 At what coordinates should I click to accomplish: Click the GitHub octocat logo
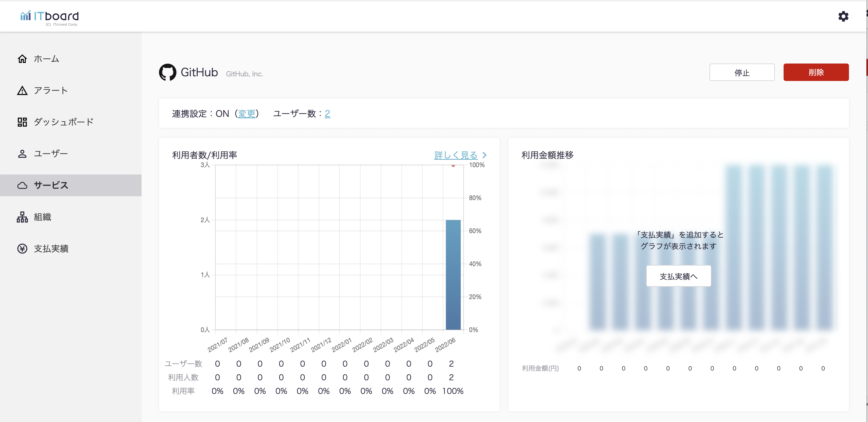pyautogui.click(x=167, y=72)
